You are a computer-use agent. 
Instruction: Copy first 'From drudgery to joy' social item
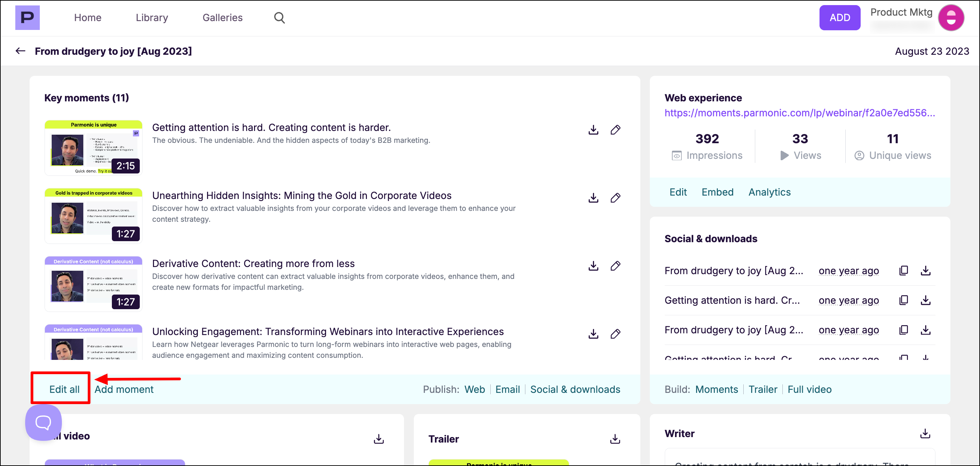pos(903,270)
